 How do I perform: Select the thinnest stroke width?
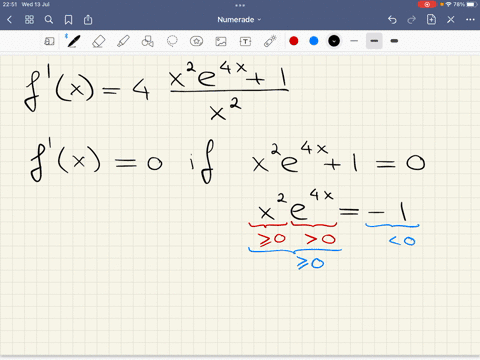click(354, 41)
